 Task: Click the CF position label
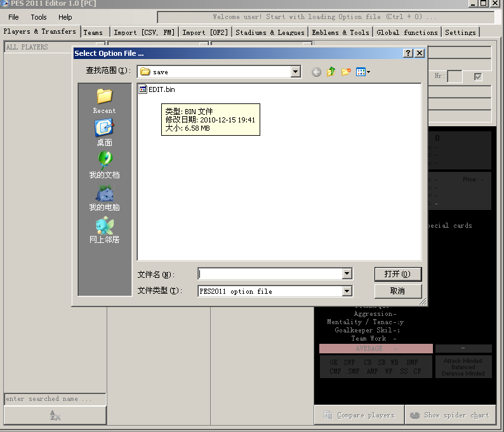click(417, 371)
